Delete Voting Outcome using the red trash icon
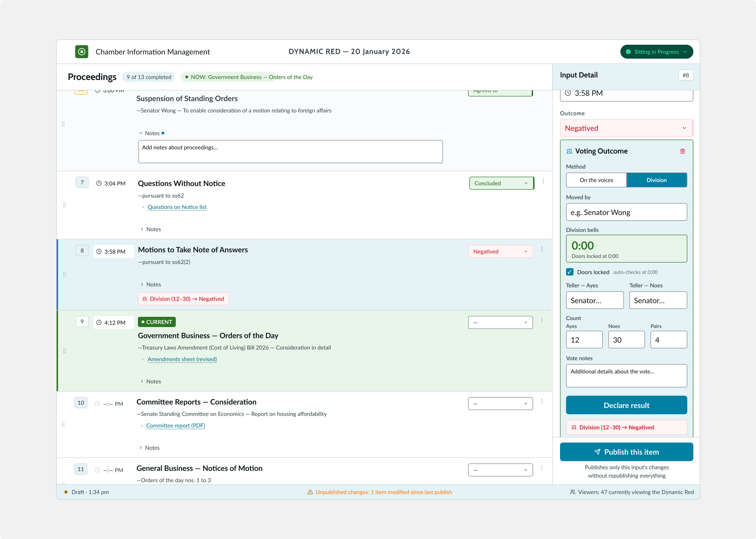Screen dimensions: 756x539 683,151
